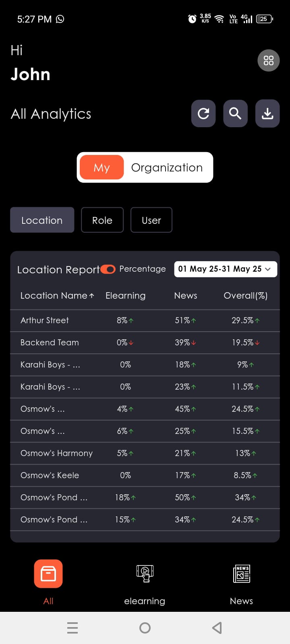This screenshot has height=644, width=290.
Task: Switch to Organization analytics view
Action: (x=167, y=167)
